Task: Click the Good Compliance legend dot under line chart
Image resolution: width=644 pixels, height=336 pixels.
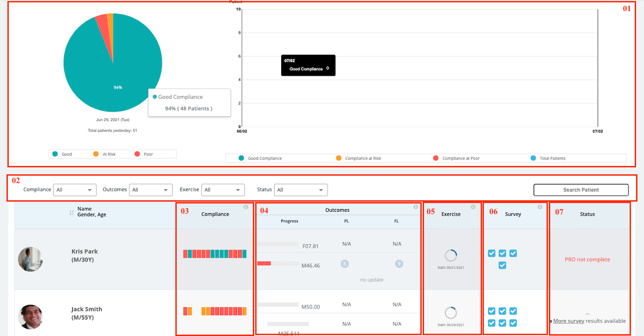Action: point(241,158)
